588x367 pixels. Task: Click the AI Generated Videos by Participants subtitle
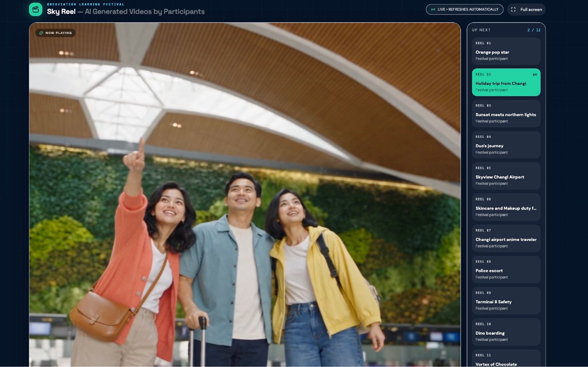[145, 11]
